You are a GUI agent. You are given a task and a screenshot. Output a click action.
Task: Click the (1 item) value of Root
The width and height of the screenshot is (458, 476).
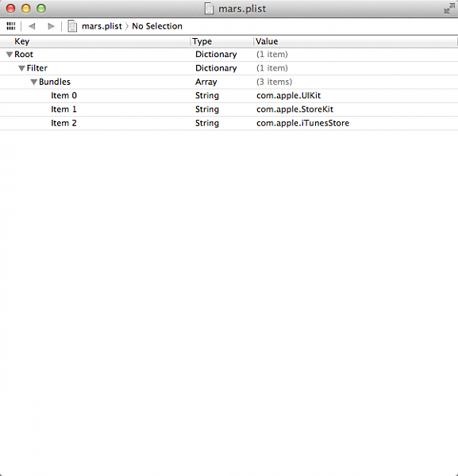[x=272, y=54]
